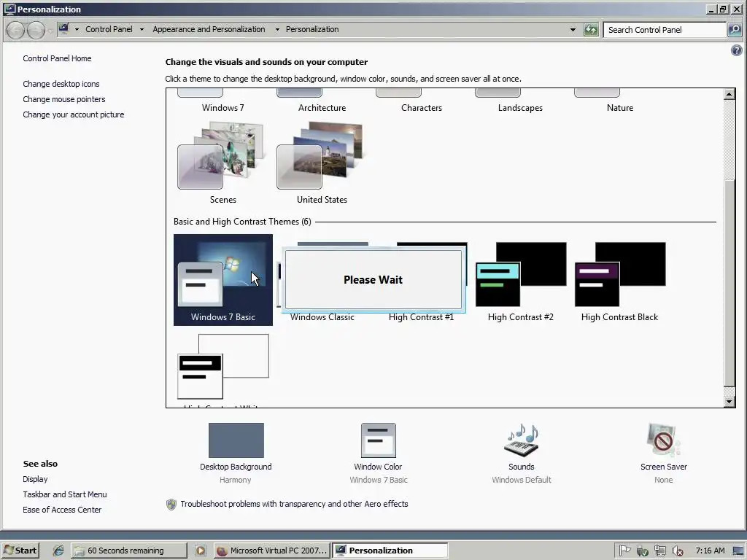Click the Architecture theme label
747x560 pixels.
[x=322, y=108]
